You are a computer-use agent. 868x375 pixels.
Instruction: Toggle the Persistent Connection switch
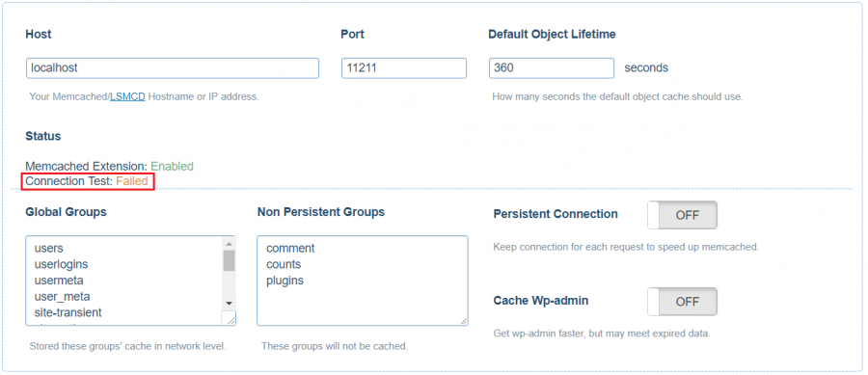click(x=682, y=215)
